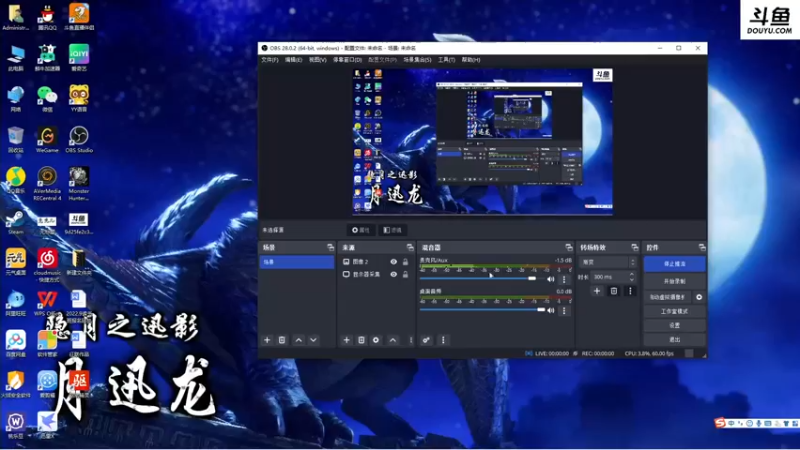Open the audio mixer kebab menu at bottom
The width and height of the screenshot is (800, 450).
click(x=443, y=340)
